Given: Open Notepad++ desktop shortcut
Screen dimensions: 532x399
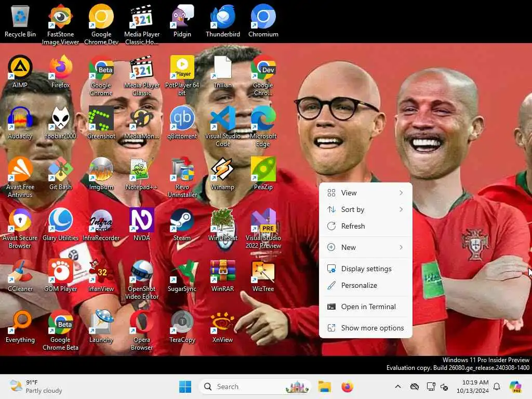Looking at the screenshot, I should point(141,174).
